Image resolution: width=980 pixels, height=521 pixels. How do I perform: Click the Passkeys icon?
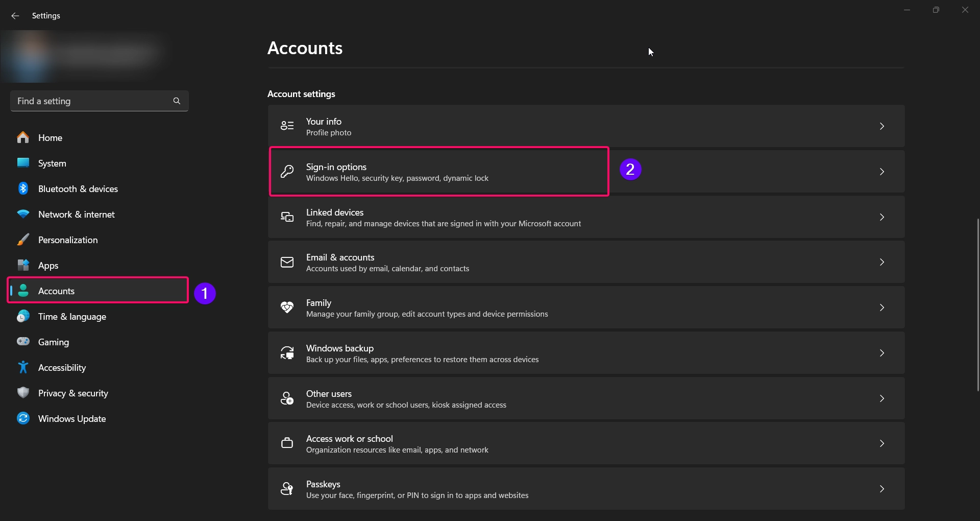coord(287,488)
